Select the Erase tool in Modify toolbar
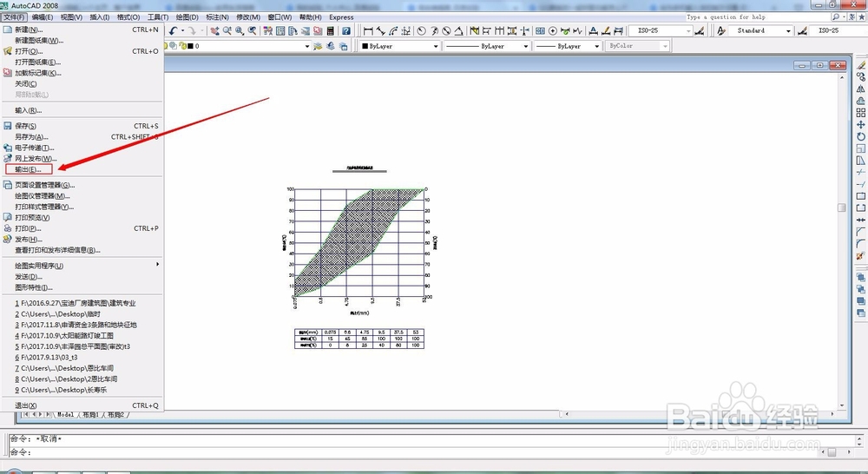Viewport: 868px width, 474px height. click(x=861, y=65)
